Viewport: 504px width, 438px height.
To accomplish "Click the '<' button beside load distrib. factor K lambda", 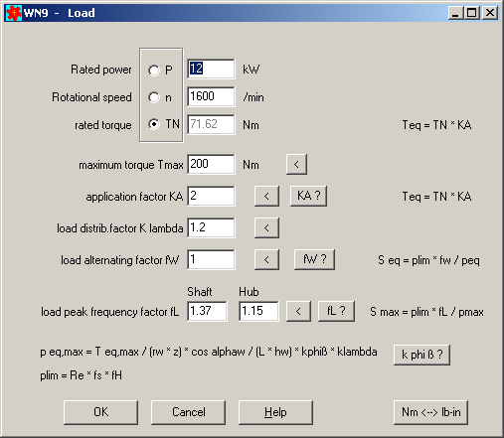I will coord(266,227).
